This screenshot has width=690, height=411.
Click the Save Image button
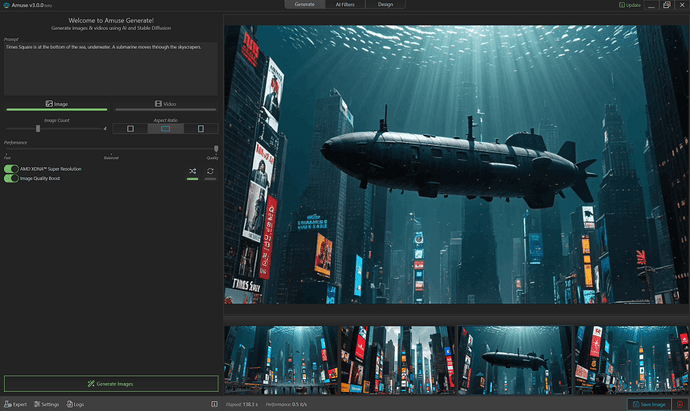tap(650, 404)
